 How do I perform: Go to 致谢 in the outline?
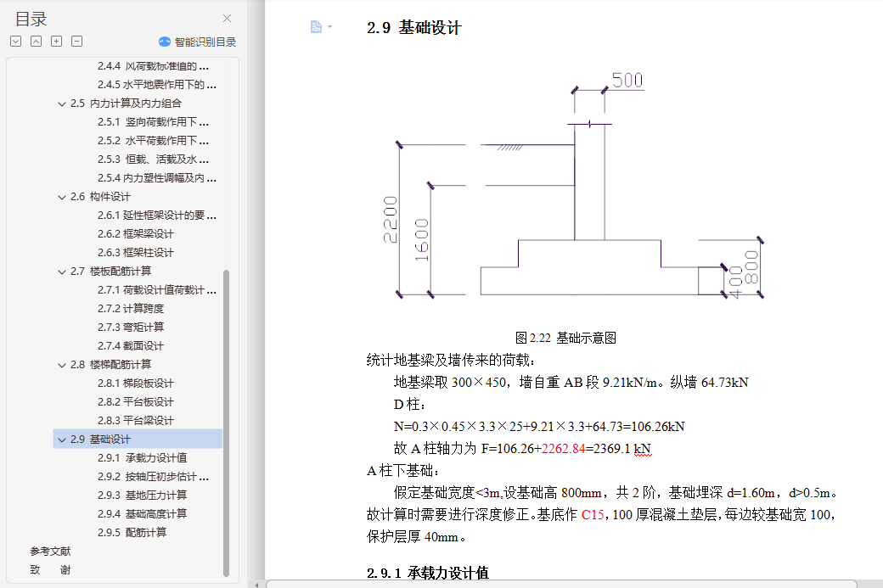coord(50,570)
